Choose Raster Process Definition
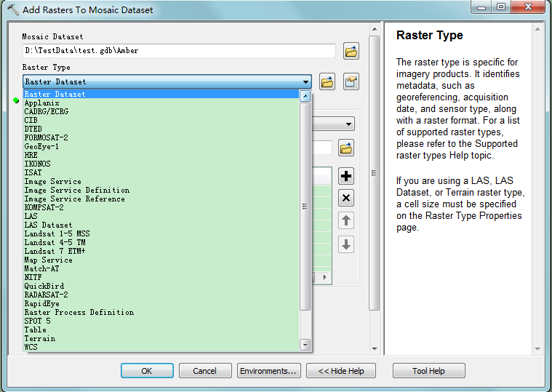The width and height of the screenshot is (552, 392). point(161,312)
